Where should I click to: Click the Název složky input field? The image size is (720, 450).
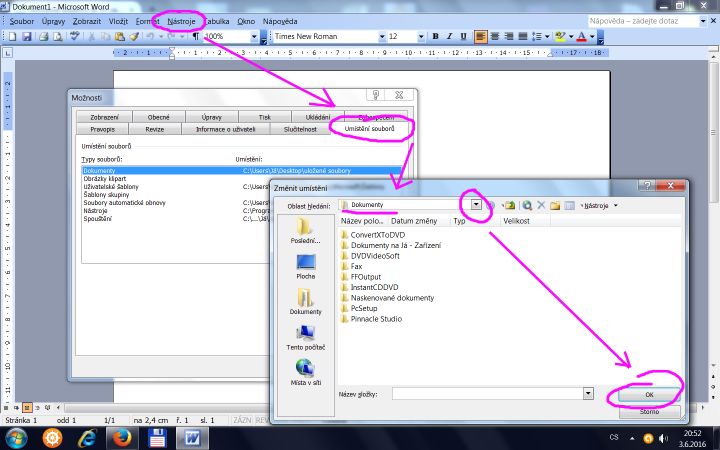pyautogui.click(x=487, y=394)
